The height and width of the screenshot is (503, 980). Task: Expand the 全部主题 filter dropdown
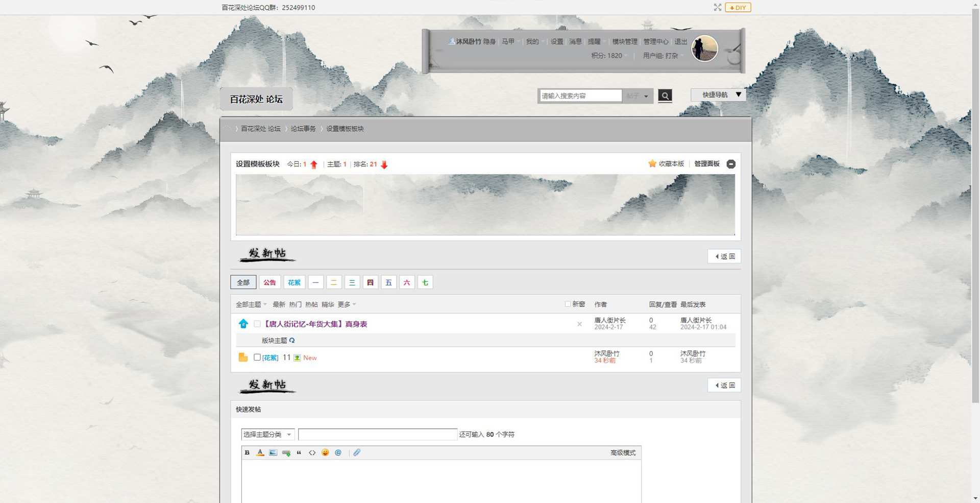251,304
